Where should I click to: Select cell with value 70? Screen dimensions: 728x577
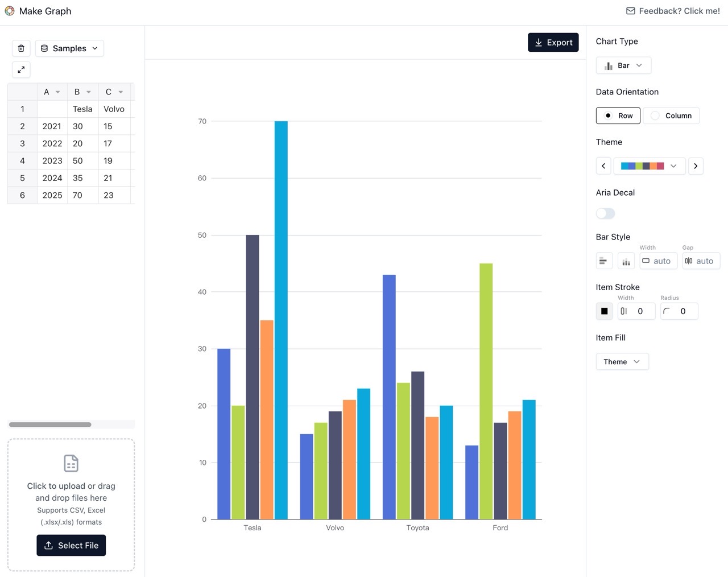tap(82, 195)
